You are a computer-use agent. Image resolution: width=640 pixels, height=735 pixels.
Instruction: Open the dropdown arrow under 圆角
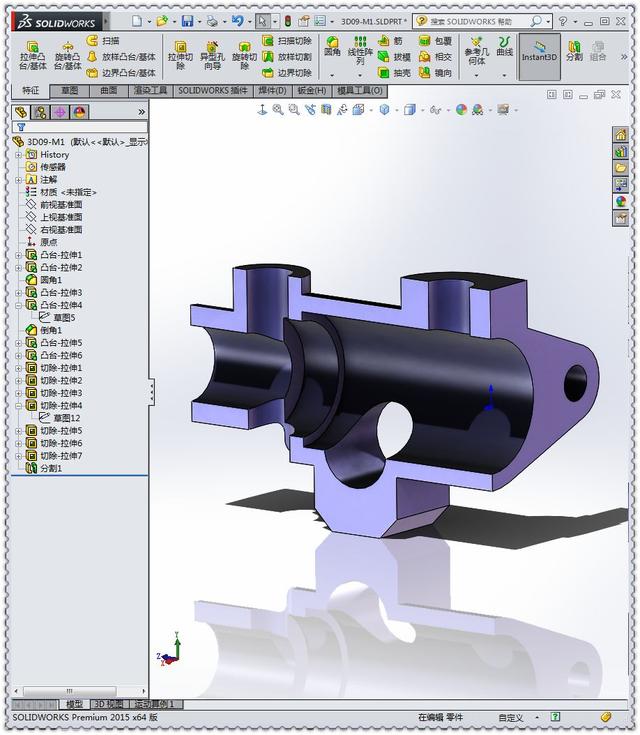tap(332, 75)
